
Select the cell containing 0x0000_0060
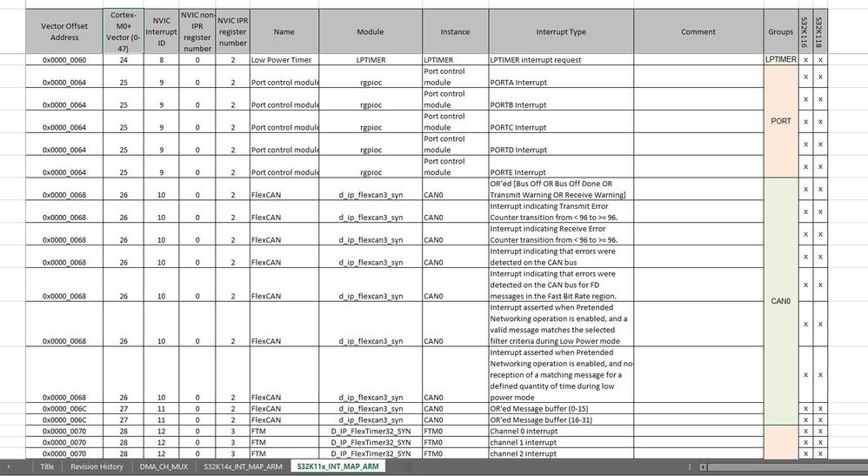point(64,60)
